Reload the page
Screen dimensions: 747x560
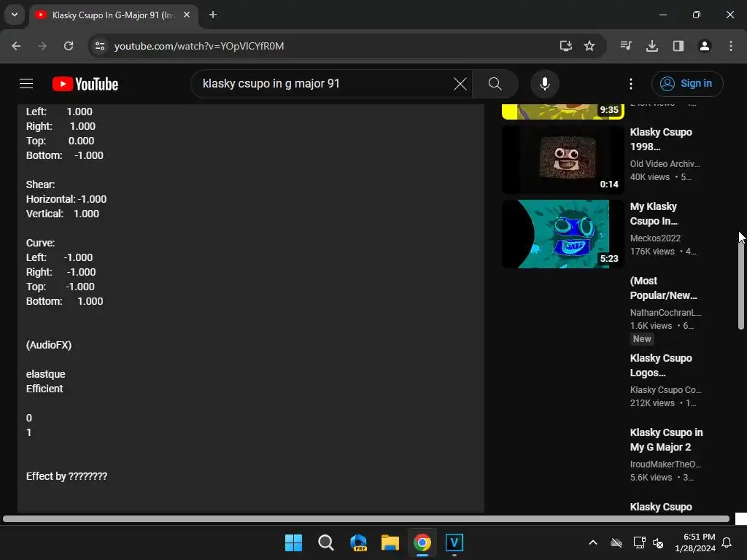(x=69, y=46)
